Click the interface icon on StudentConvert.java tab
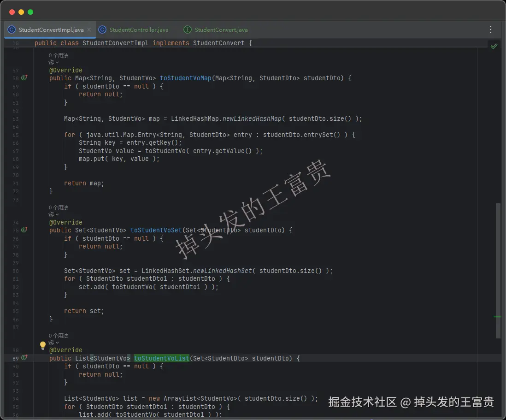The width and height of the screenshot is (506, 420). pyautogui.click(x=188, y=30)
